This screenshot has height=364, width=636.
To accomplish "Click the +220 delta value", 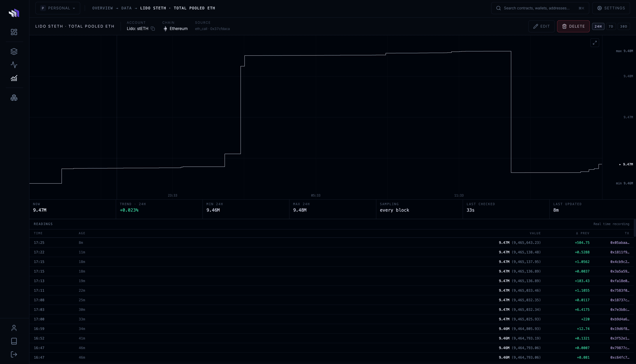I will (x=585, y=319).
